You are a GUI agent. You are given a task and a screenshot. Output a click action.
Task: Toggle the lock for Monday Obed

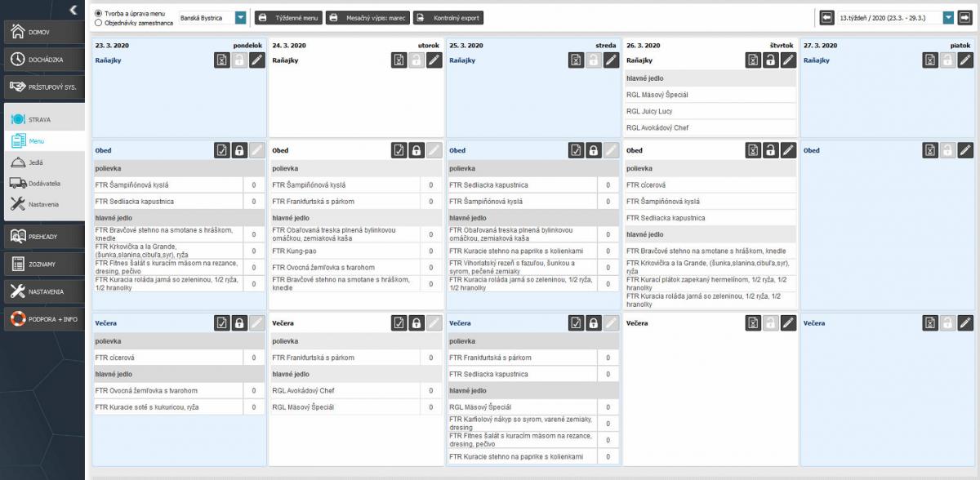click(240, 150)
